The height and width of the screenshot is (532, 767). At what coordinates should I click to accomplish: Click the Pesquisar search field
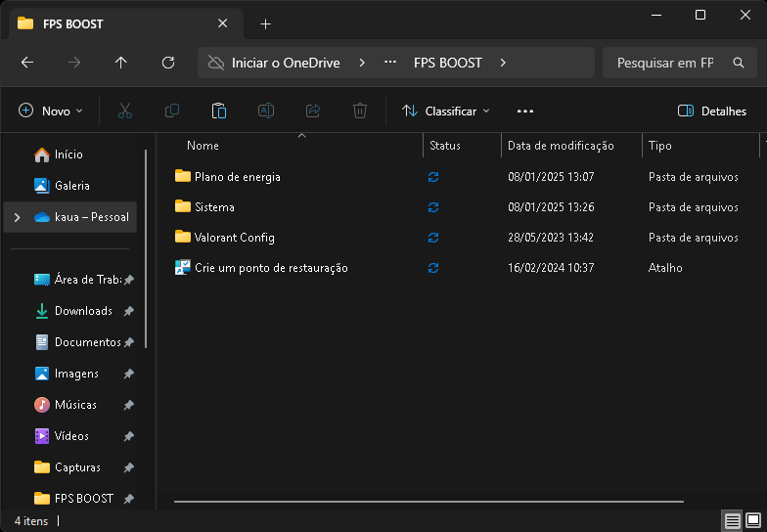tap(665, 63)
